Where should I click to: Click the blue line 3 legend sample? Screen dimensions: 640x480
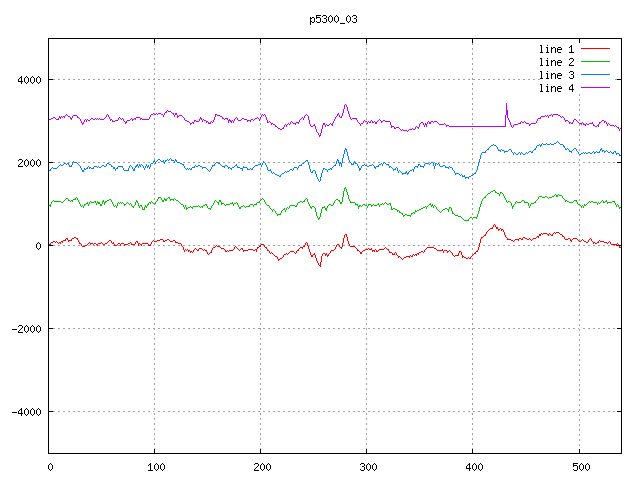point(595,75)
